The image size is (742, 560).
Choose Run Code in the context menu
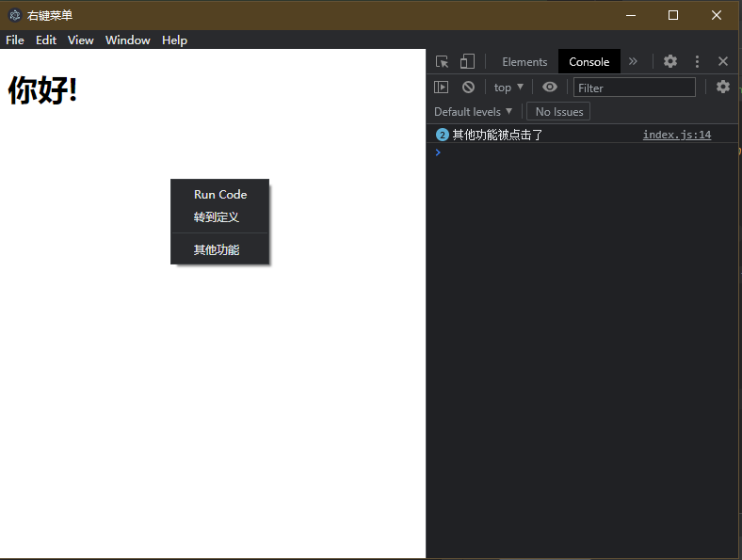coord(220,195)
